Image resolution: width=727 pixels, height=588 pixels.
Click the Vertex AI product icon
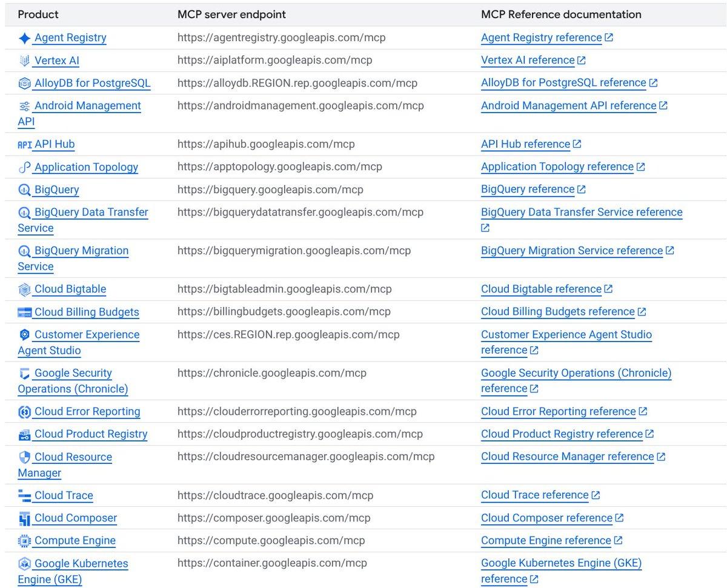[24, 61]
